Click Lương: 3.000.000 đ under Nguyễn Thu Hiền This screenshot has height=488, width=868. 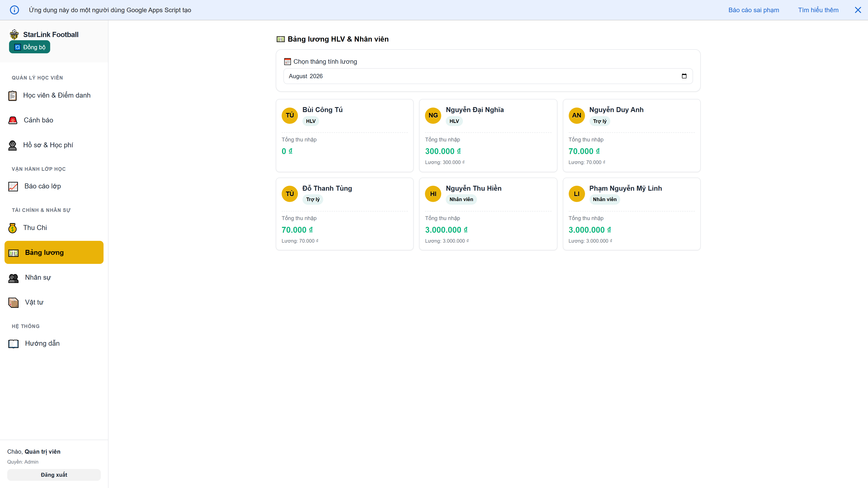point(447,241)
